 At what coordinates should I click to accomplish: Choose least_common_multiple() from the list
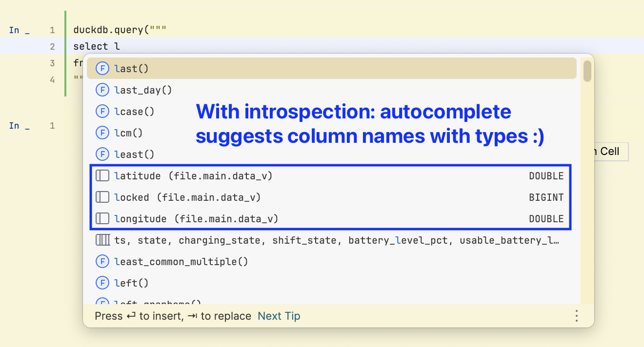[332, 262]
